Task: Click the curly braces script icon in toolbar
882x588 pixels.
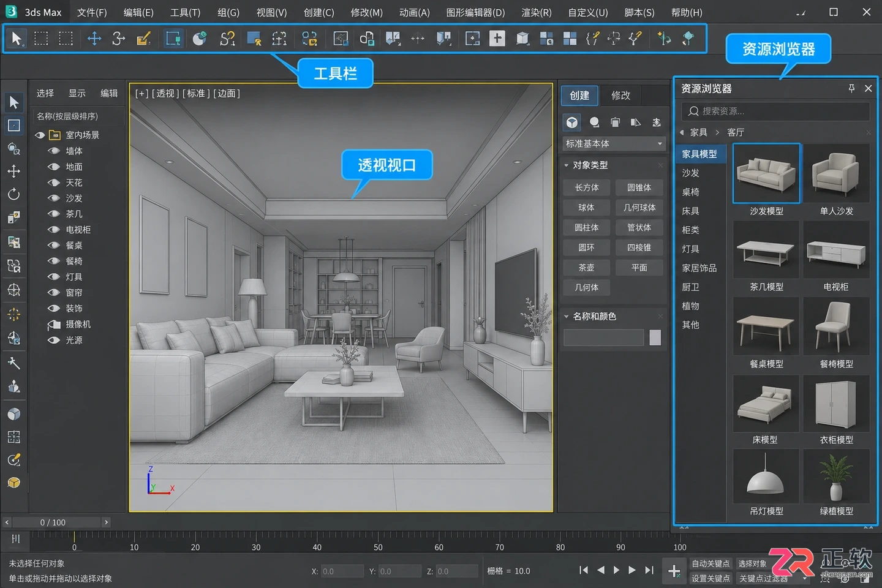Action: 592,39
